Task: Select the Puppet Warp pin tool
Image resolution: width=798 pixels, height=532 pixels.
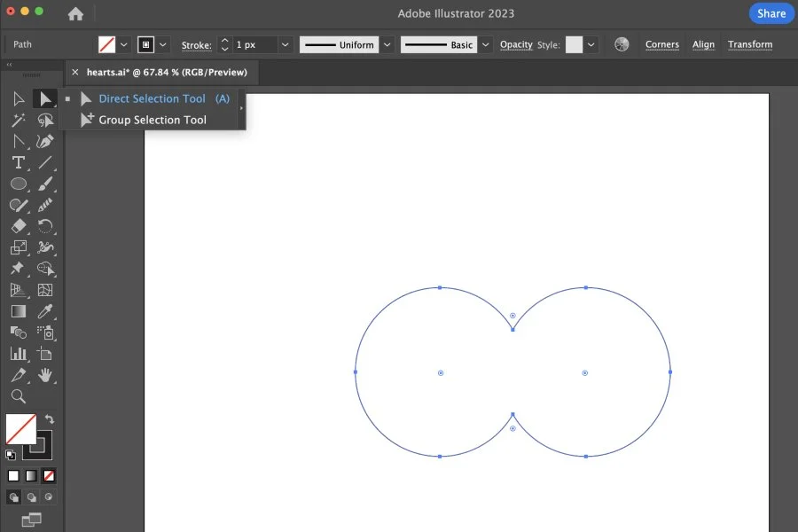Action: pos(19,269)
